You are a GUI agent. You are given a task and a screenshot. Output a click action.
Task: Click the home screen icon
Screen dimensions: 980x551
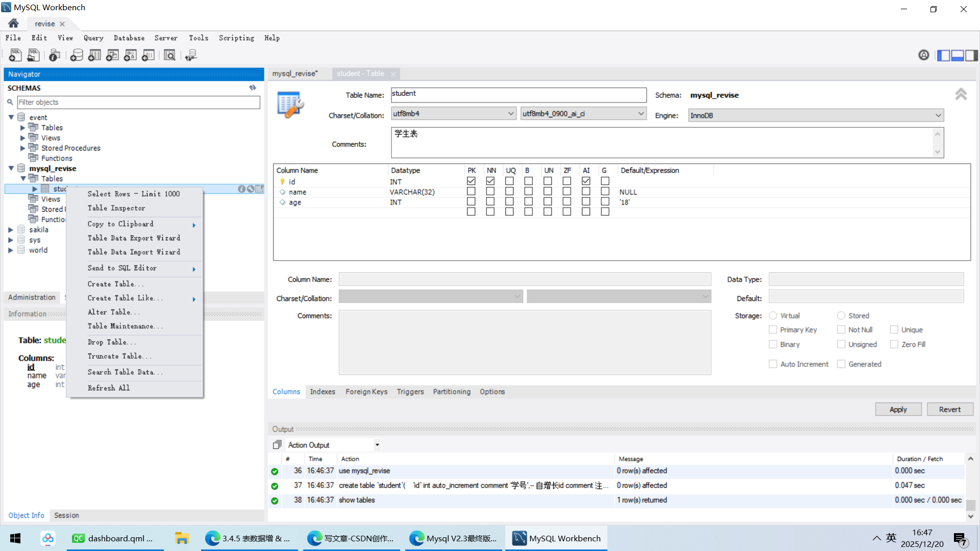point(14,23)
